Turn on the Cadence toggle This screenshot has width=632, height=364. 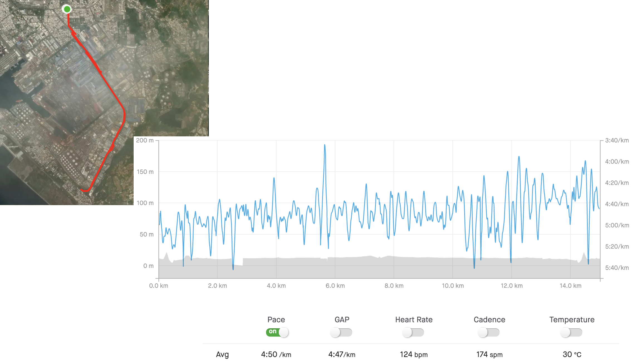point(489,332)
